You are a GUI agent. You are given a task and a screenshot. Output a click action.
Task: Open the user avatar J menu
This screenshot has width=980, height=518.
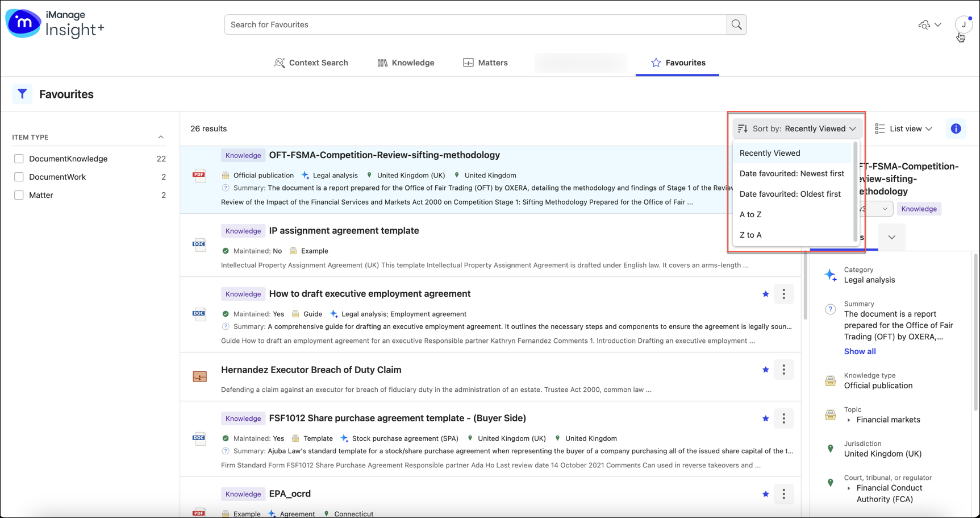963,24
